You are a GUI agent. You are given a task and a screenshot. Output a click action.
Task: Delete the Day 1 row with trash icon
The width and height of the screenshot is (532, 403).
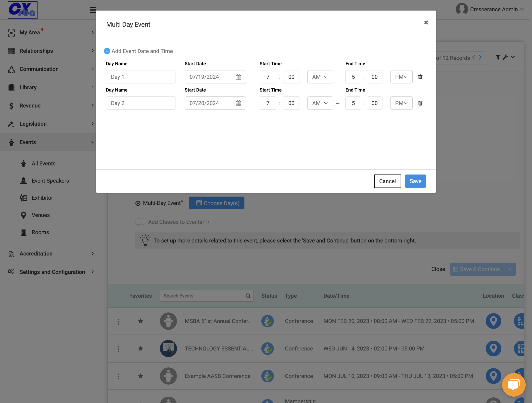[x=420, y=77]
